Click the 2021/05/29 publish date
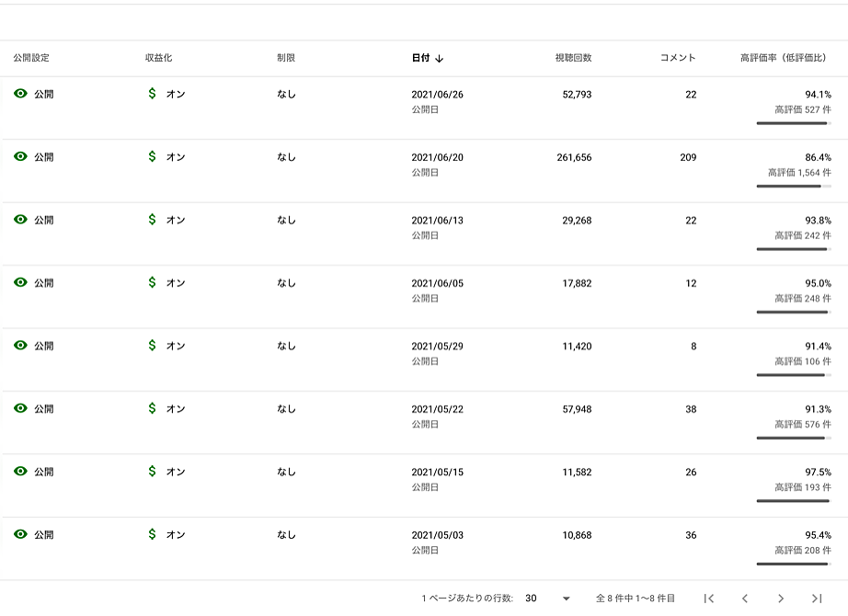The width and height of the screenshot is (848, 616). point(437,346)
